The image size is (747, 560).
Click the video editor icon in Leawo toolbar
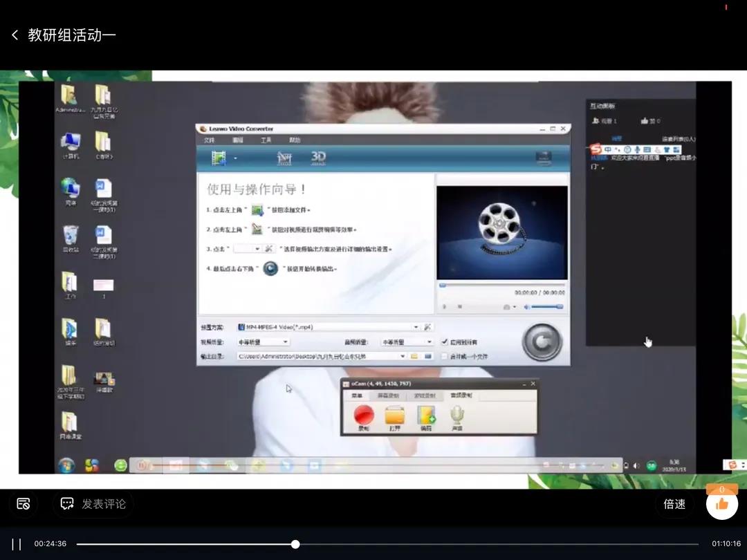(284, 157)
